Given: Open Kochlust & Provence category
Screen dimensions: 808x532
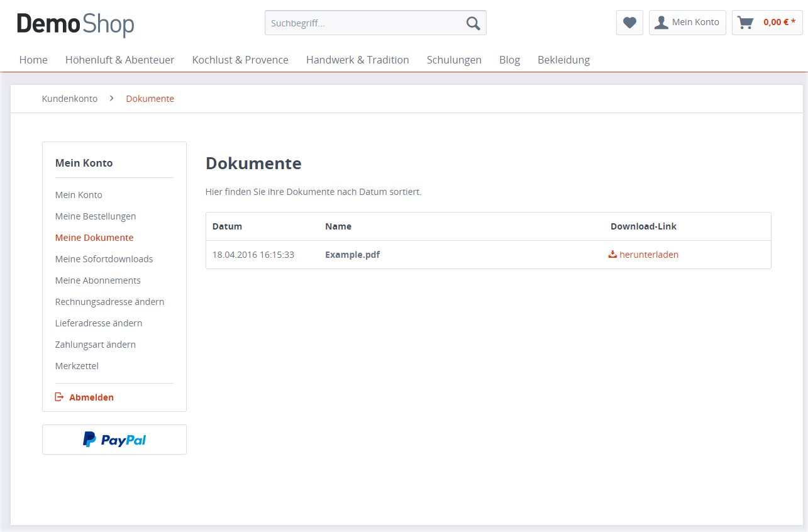Looking at the screenshot, I should point(240,60).
